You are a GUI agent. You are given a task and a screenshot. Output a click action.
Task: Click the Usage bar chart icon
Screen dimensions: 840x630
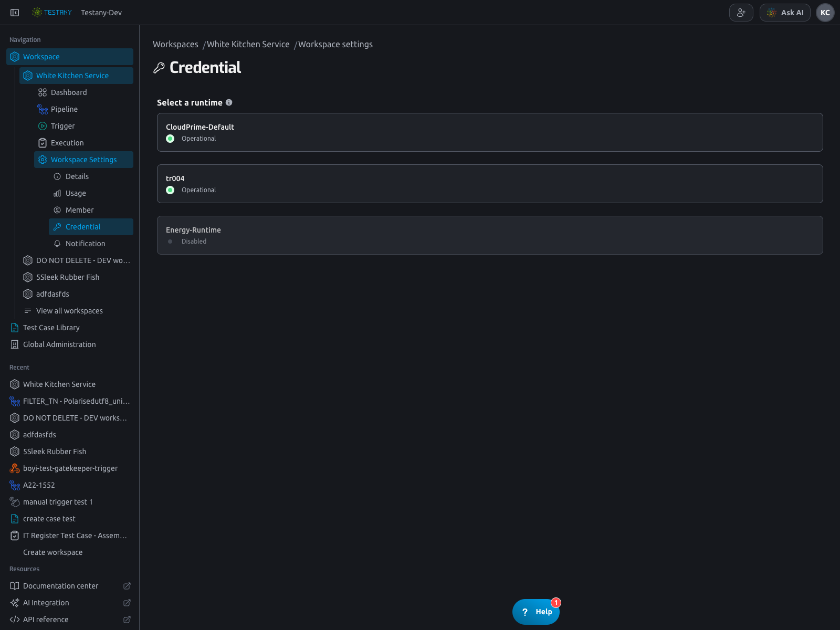pos(57,193)
